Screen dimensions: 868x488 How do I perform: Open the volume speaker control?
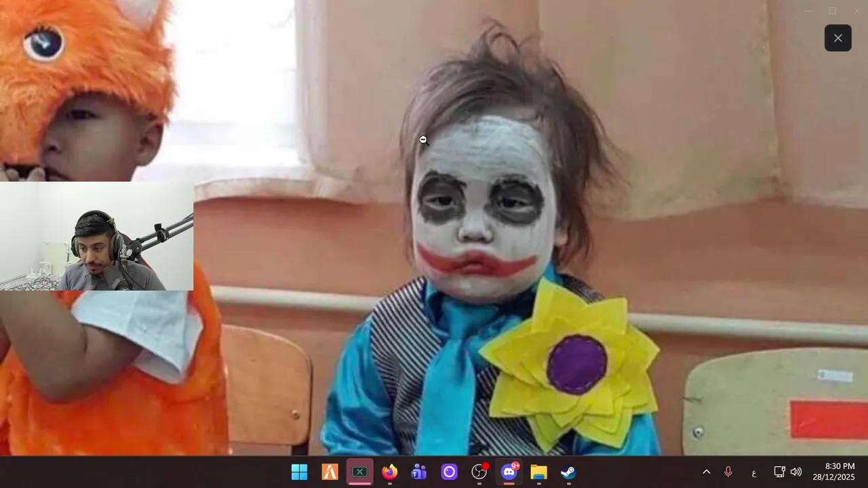796,472
